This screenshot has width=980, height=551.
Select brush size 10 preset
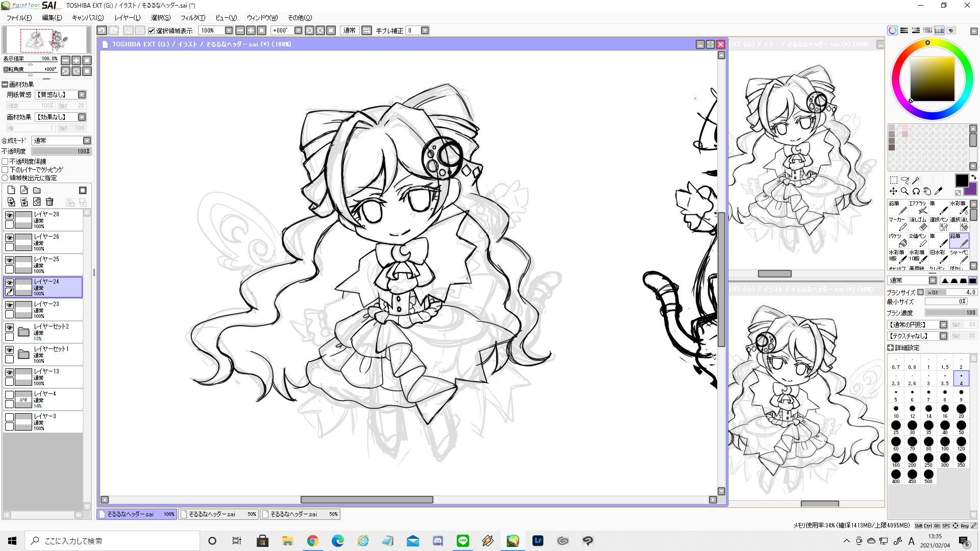pos(896,411)
